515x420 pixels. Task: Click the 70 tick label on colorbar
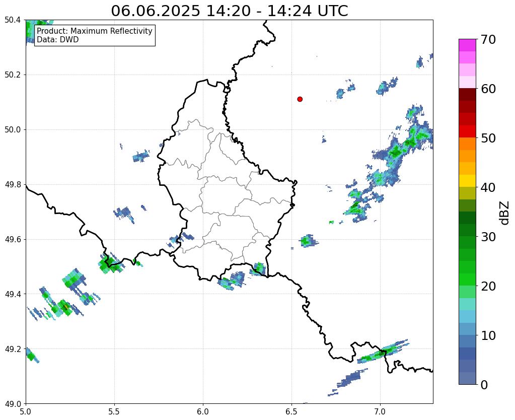pos(488,39)
